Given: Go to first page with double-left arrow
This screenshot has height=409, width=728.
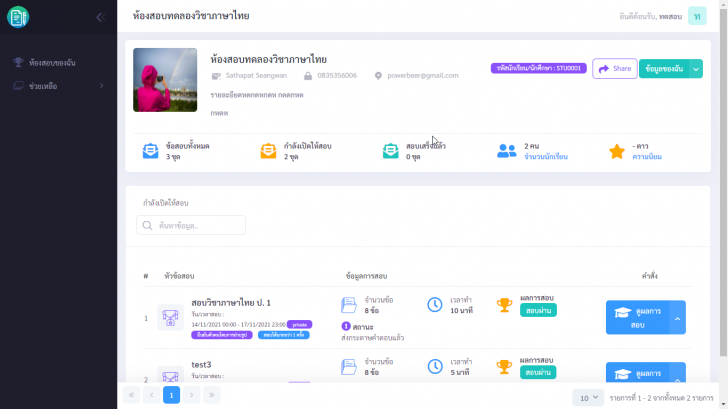Looking at the screenshot, I should pos(131,395).
